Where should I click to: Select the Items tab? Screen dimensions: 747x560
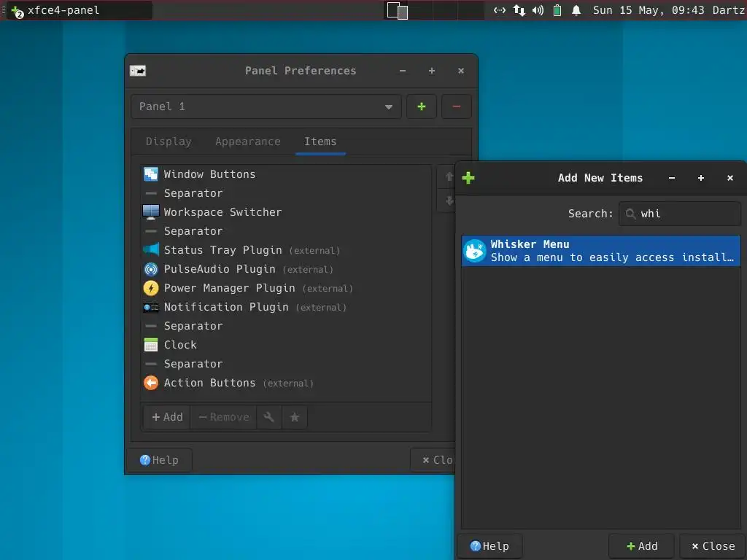click(x=320, y=141)
